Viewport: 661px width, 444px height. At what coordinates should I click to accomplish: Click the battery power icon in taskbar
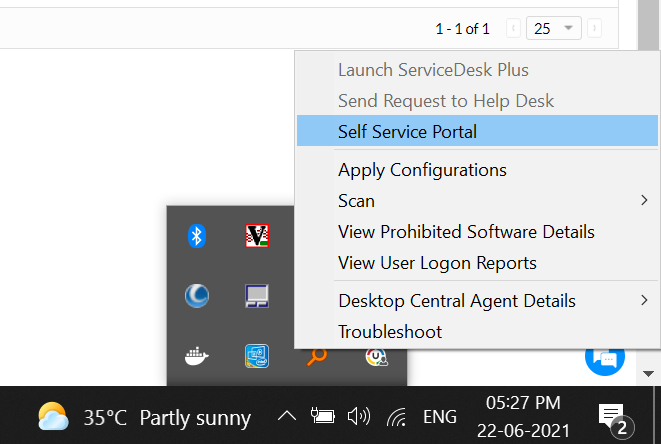322,416
